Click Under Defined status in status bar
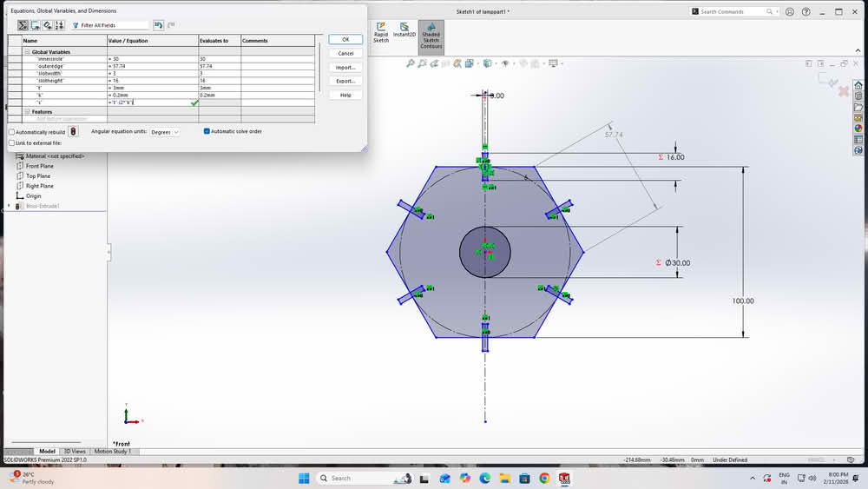This screenshot has height=489, width=868. [x=730, y=460]
